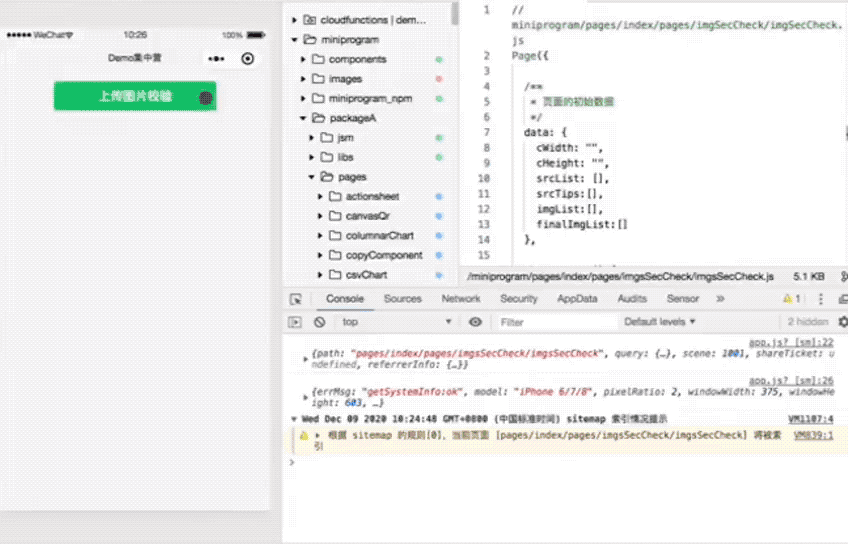Click the images folder red status dot

pos(439,79)
